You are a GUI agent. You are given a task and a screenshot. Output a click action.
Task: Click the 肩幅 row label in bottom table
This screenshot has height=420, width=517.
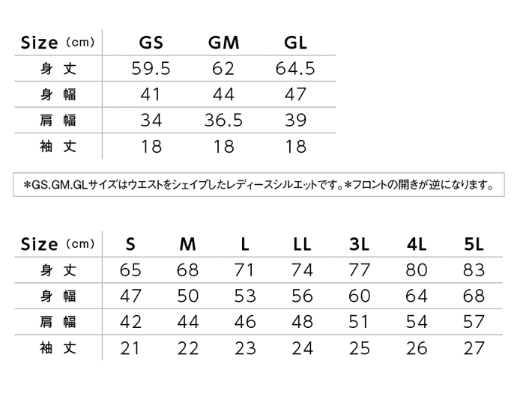tap(58, 321)
